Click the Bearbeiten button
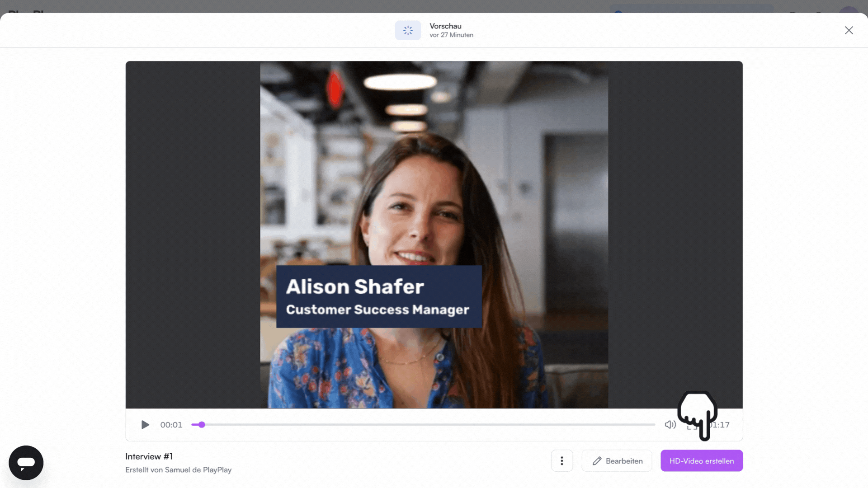This screenshot has height=488, width=868. click(617, 461)
